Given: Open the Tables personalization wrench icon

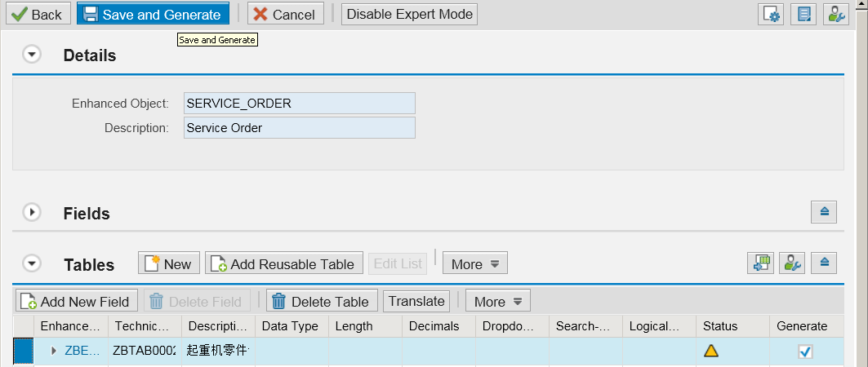Looking at the screenshot, I should [792, 263].
